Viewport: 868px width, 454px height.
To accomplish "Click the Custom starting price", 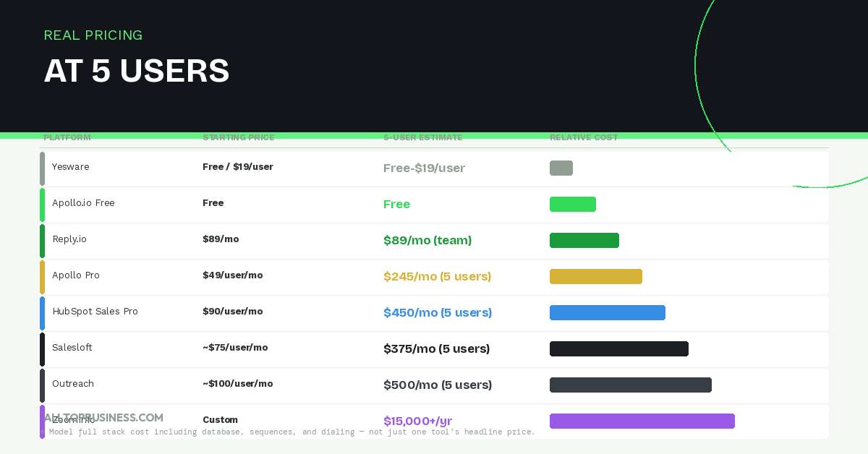I will point(220,420).
